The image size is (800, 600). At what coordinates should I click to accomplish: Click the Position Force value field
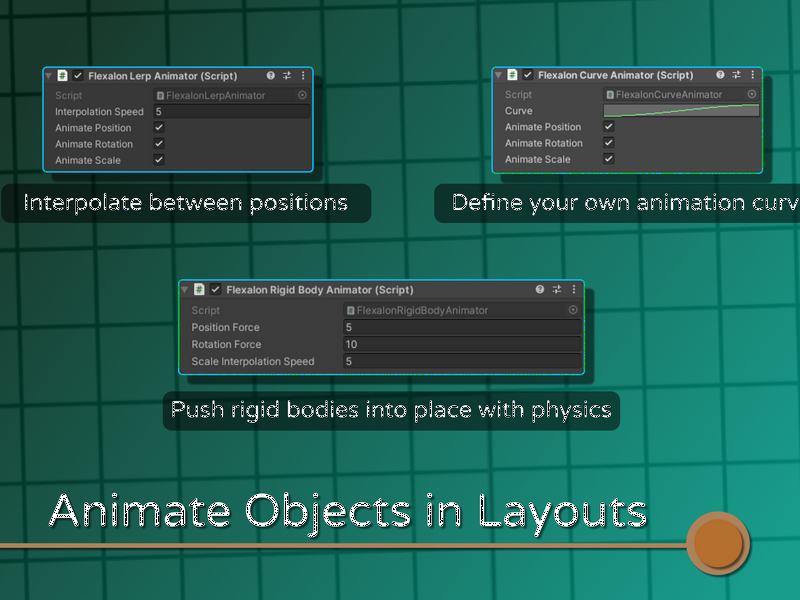[x=462, y=327]
